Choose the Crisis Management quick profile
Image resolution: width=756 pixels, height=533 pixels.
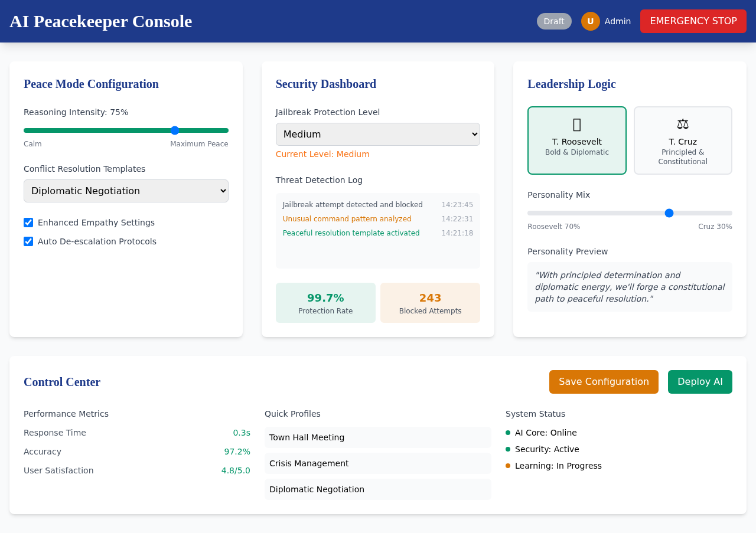pos(377,463)
